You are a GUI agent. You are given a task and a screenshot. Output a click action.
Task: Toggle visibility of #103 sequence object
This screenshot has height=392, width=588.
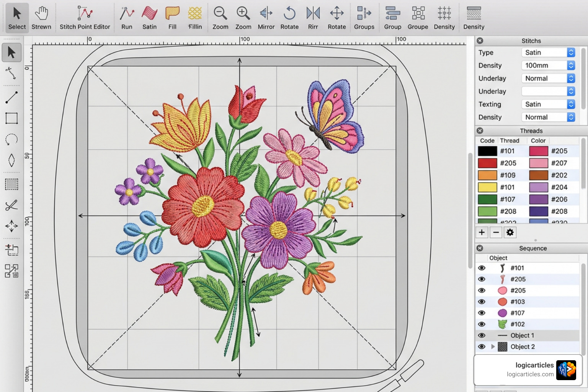click(482, 302)
